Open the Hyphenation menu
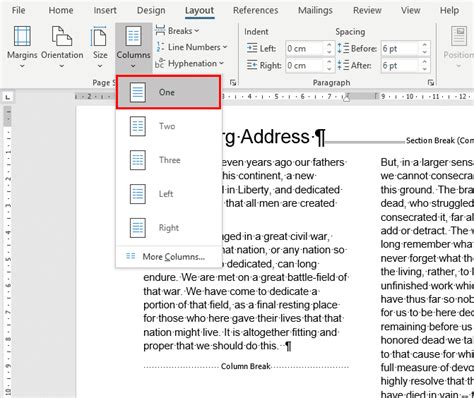Screen dimensions: 474x398 [x=189, y=63]
